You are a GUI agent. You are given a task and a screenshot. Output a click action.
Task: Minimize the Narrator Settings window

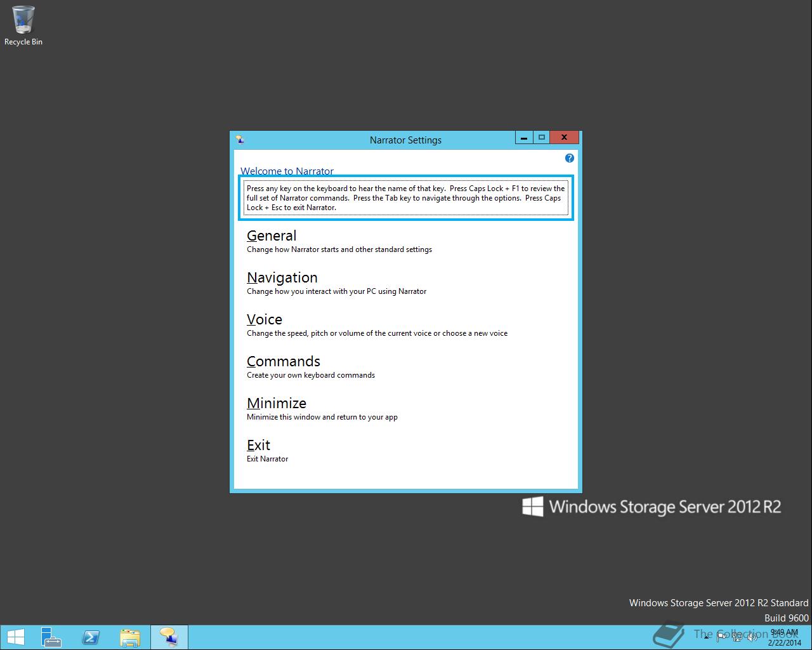[x=523, y=137]
